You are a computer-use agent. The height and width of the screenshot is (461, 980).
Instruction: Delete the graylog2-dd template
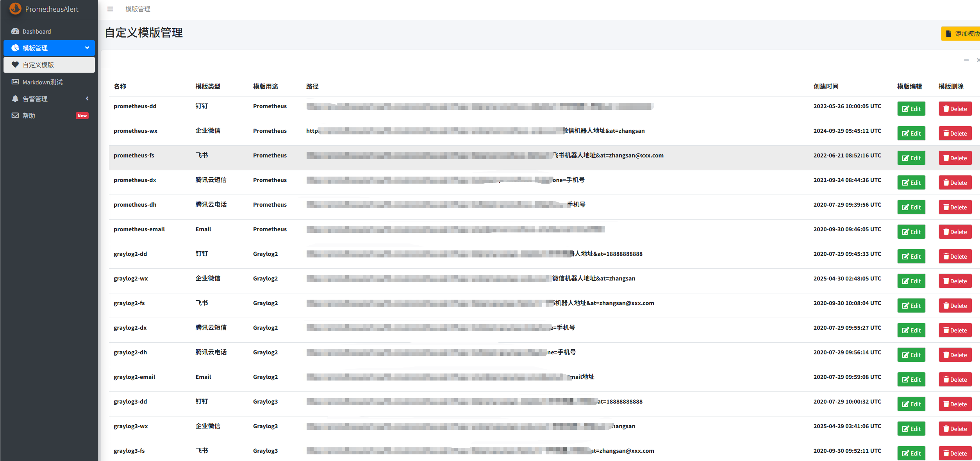pyautogui.click(x=955, y=257)
